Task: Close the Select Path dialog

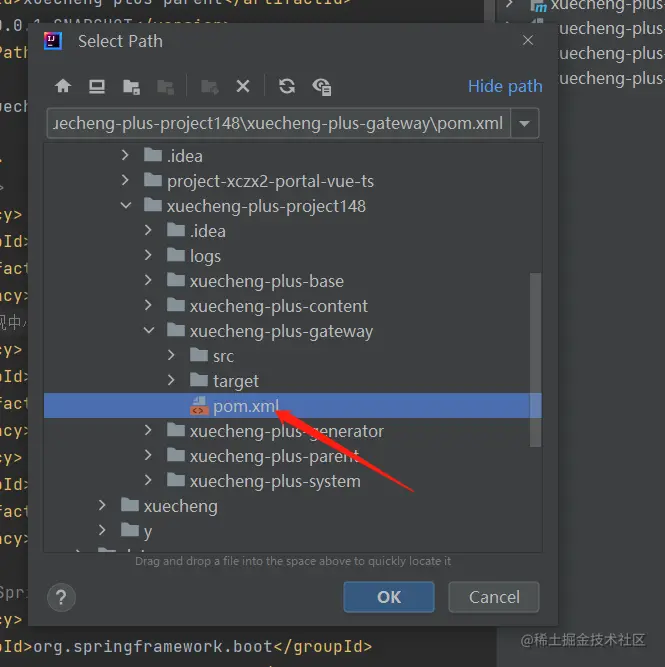Action: tap(528, 40)
